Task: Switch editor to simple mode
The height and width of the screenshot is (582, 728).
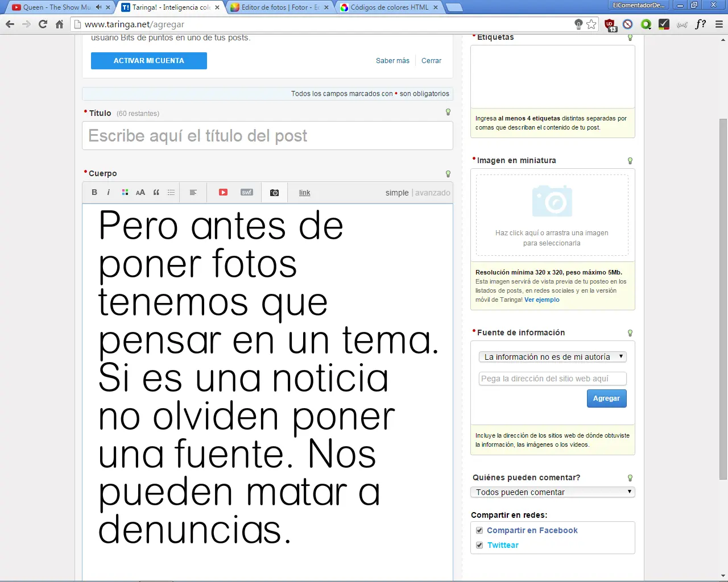Action: click(397, 193)
